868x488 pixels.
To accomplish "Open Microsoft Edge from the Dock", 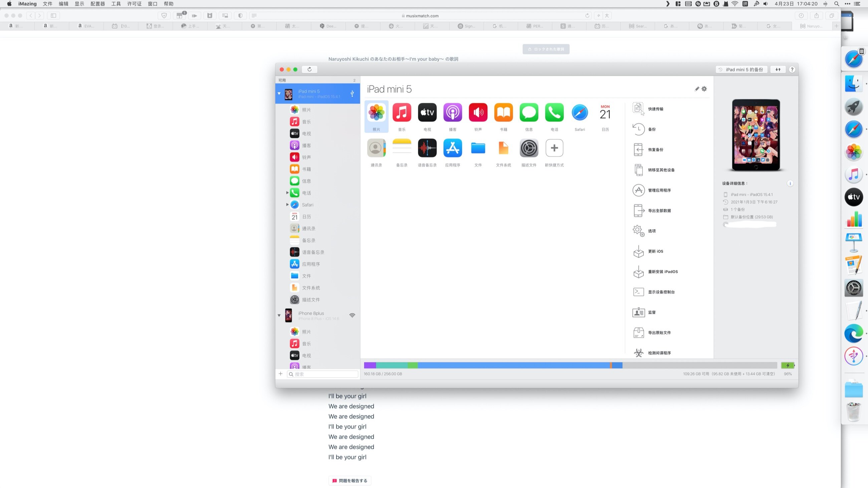I will click(854, 334).
